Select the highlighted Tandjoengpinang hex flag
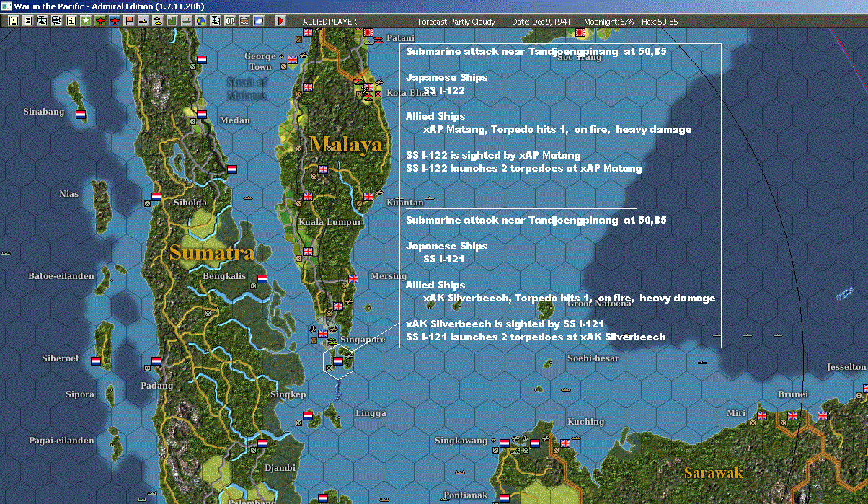Image resolution: width=868 pixels, height=504 pixels. click(x=337, y=360)
